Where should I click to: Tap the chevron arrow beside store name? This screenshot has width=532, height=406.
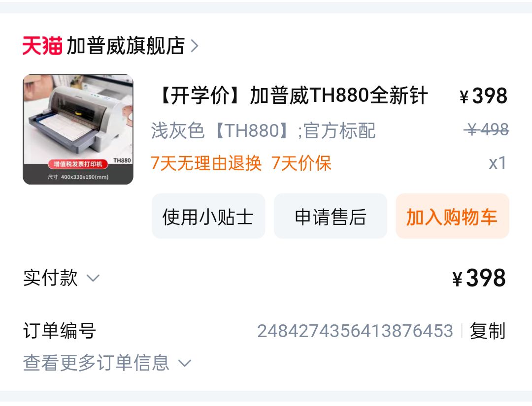[x=195, y=46]
